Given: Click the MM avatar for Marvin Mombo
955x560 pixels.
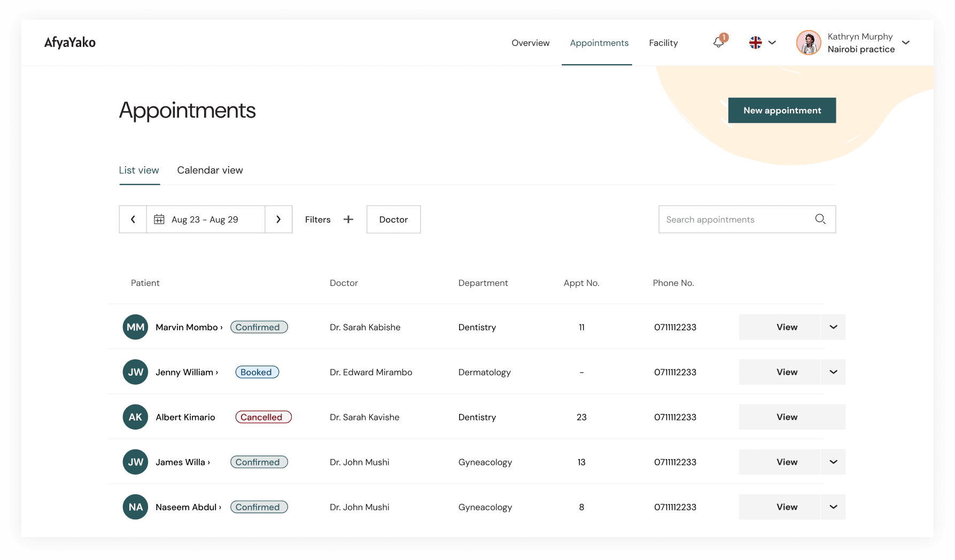Looking at the screenshot, I should coord(135,327).
